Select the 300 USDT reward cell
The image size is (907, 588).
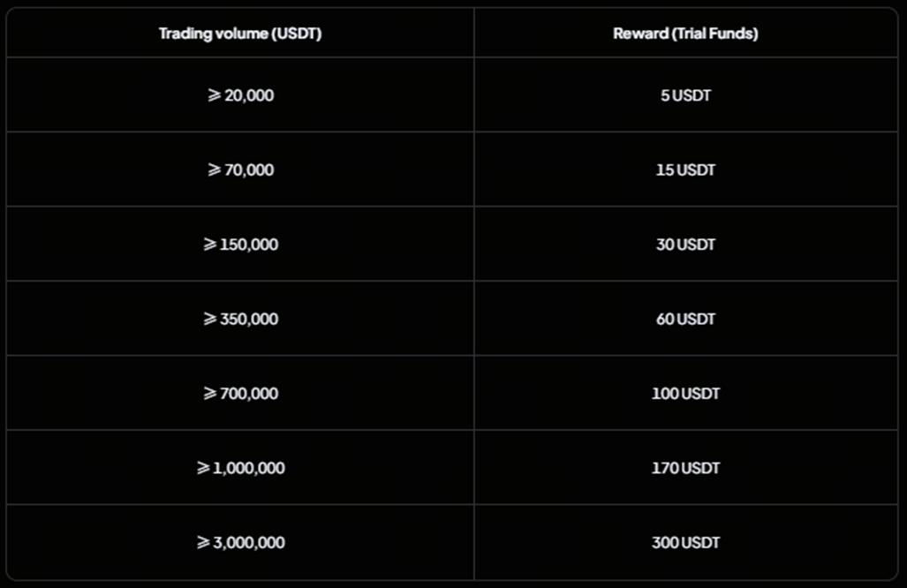tap(685, 543)
